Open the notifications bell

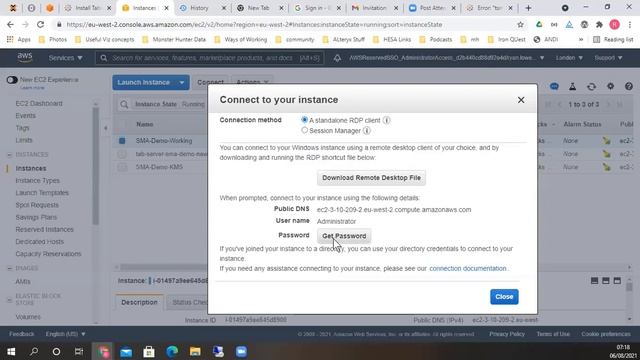click(x=337, y=58)
